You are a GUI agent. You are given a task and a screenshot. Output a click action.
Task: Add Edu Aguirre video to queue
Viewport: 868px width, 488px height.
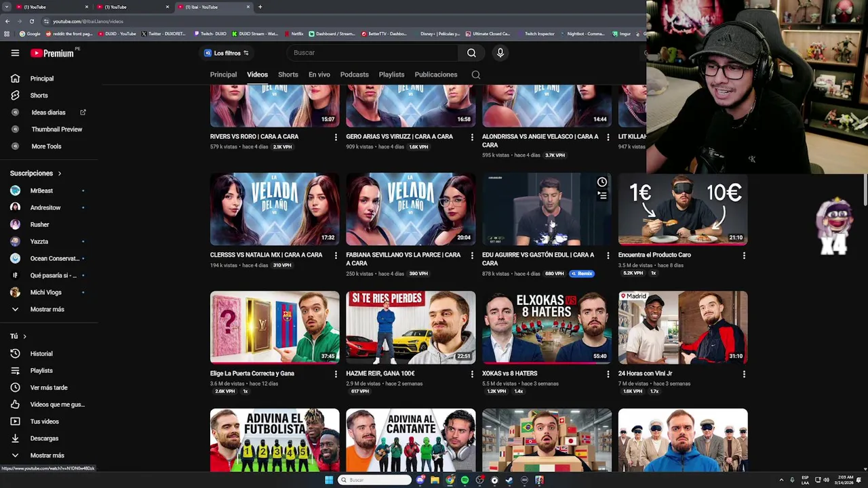tap(602, 196)
